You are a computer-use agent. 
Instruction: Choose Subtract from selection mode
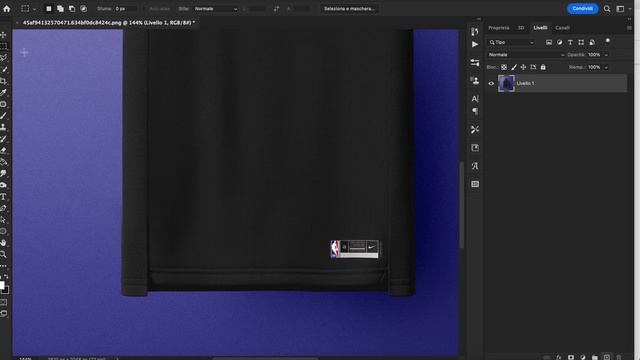(x=72, y=9)
